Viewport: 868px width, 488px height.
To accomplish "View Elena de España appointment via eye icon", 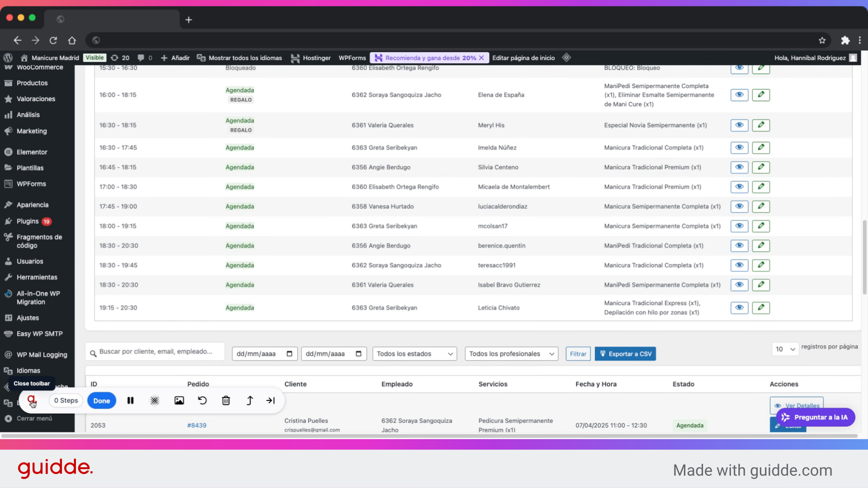I will (739, 95).
